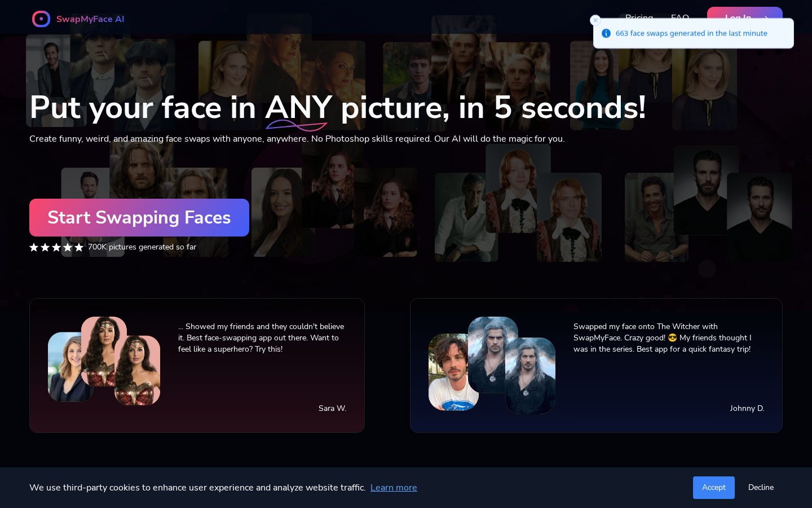812x508 pixels.
Task: Click the cookie notice text about third-party cookies
Action: click(x=197, y=488)
